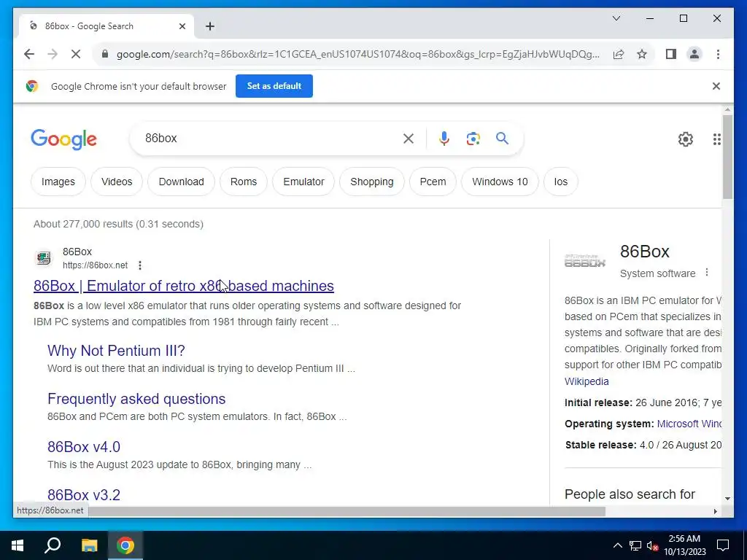Click the address bar URL
The image size is (747, 560).
click(357, 54)
